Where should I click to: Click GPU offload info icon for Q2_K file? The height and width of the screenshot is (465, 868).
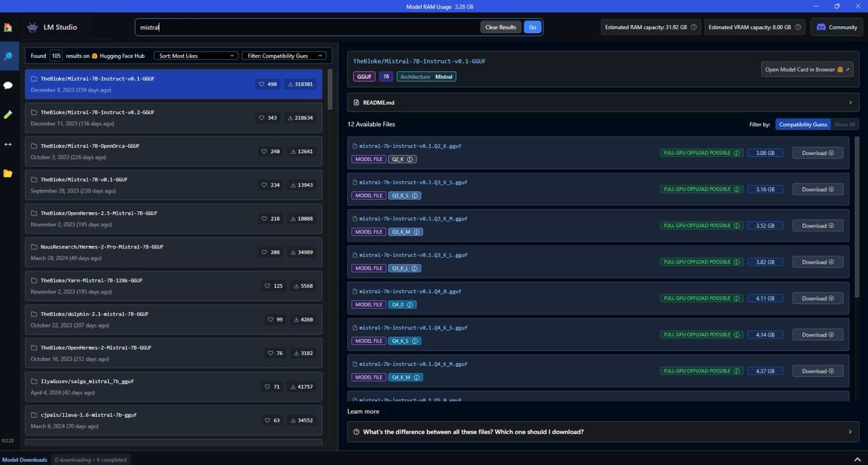(736, 153)
